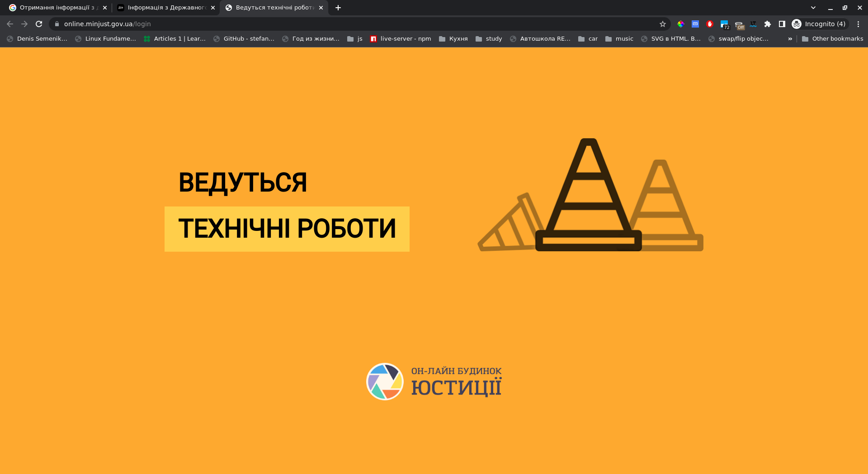Open the Other bookmarks folder

point(832,39)
